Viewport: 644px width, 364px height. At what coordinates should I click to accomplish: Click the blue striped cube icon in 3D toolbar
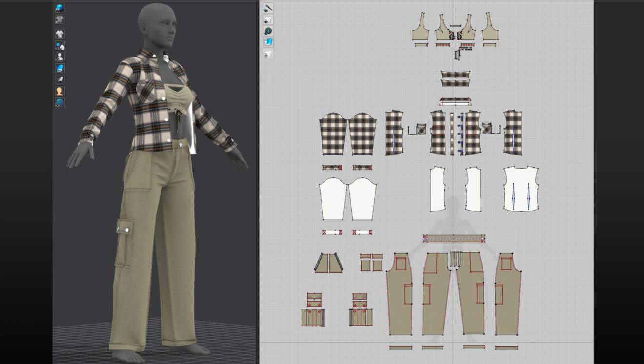click(x=60, y=8)
